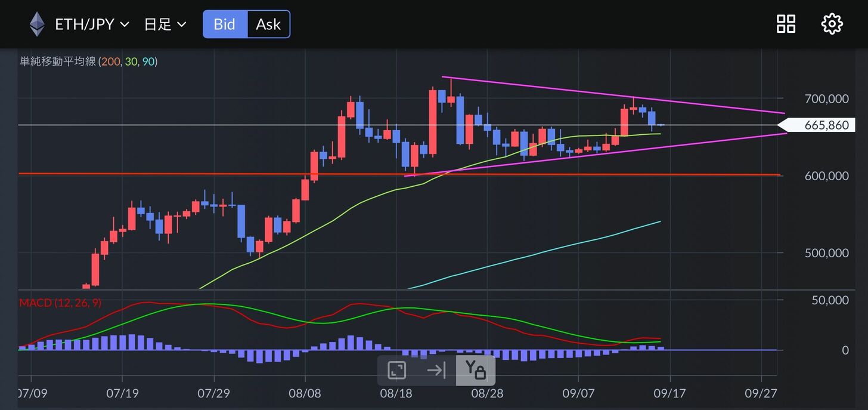Open the ETH/JPY pair dropdown

coord(92,24)
